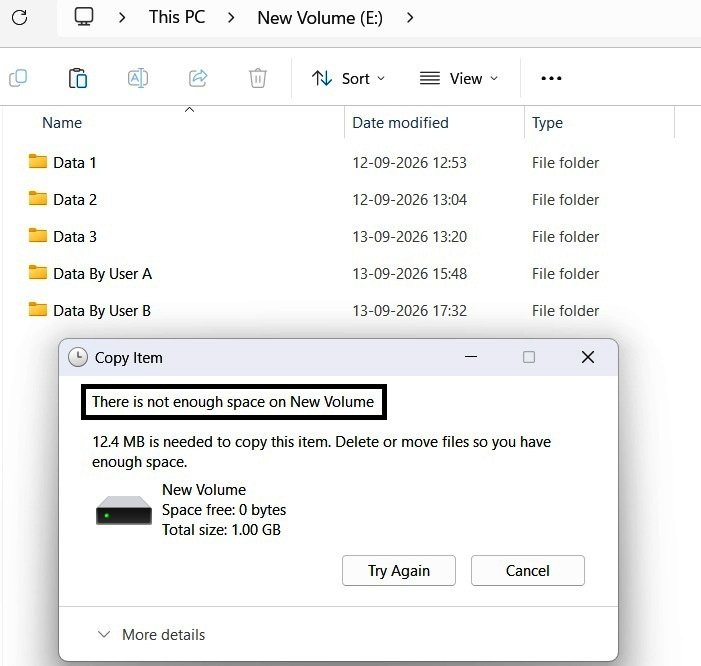Click the Refresh icon in address bar
The height and width of the screenshot is (666, 701).
20,18
